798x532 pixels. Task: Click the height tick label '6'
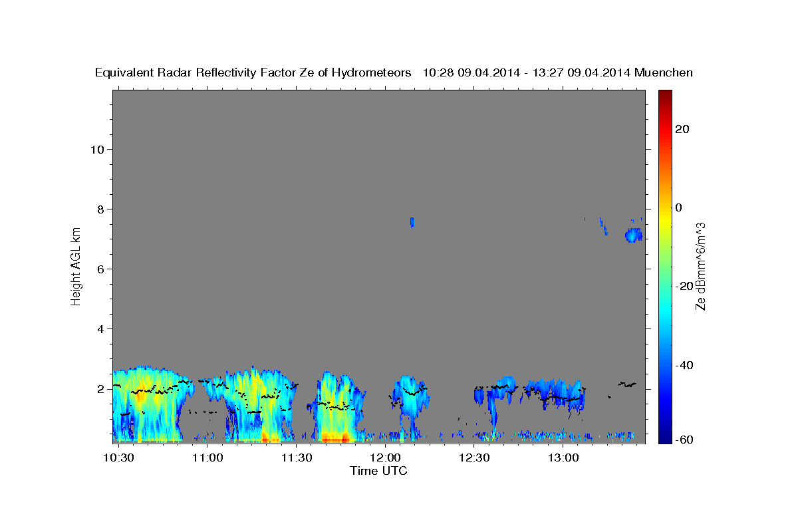coord(100,269)
